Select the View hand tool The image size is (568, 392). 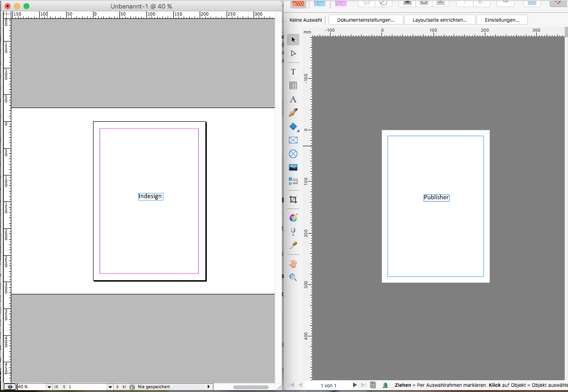(x=293, y=264)
